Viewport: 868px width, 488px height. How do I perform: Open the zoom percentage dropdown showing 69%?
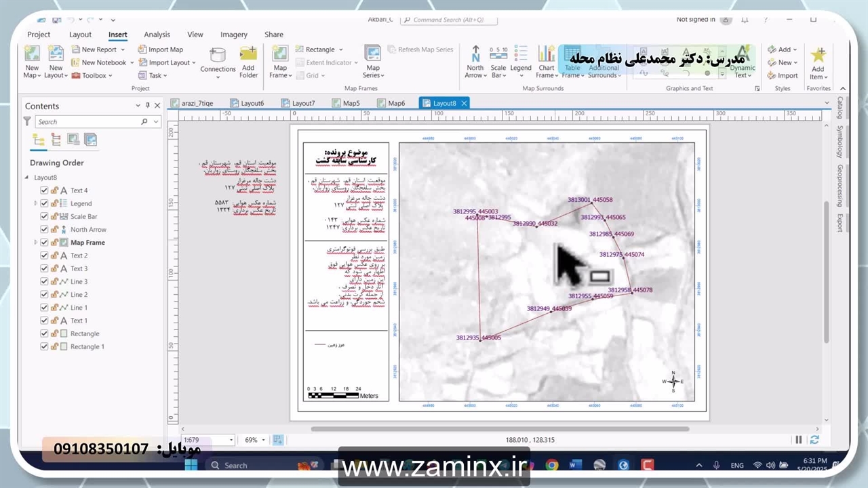(x=264, y=440)
